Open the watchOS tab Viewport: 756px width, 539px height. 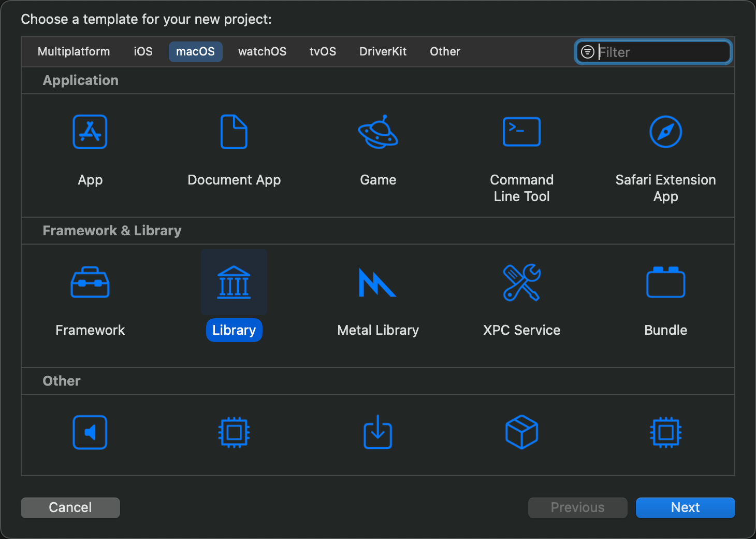click(x=263, y=52)
